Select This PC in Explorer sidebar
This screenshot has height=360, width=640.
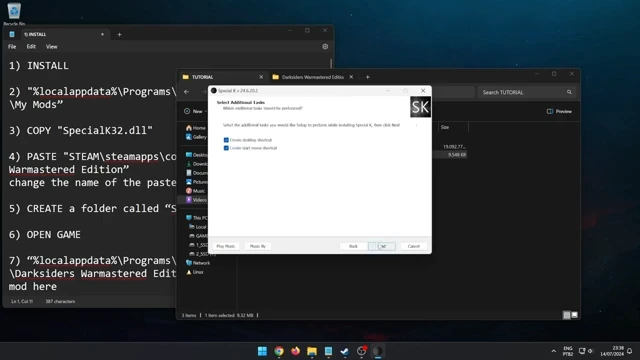coord(197,218)
